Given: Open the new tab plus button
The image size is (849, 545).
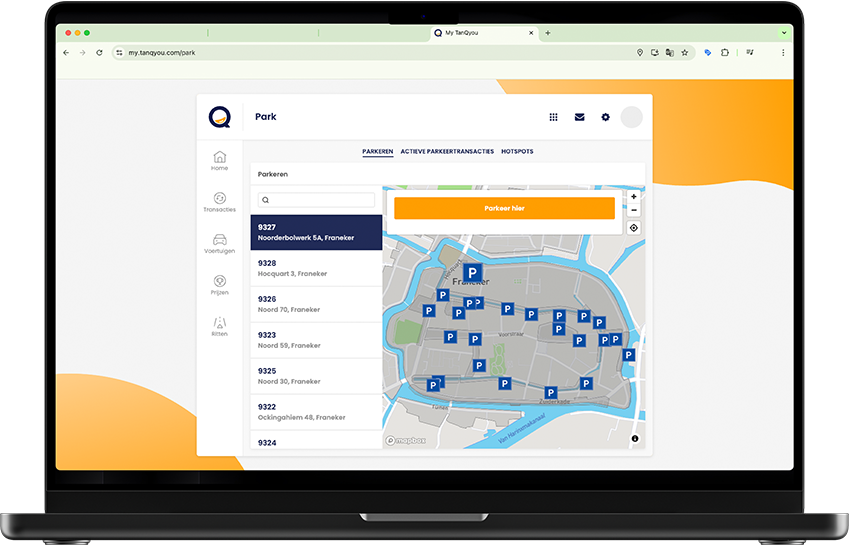Looking at the screenshot, I should point(548,33).
